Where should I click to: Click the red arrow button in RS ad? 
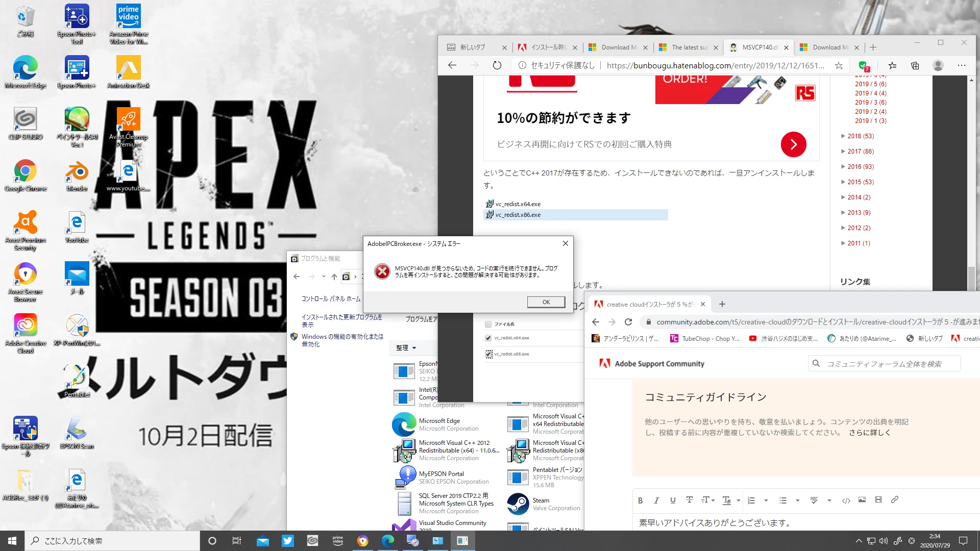(793, 144)
